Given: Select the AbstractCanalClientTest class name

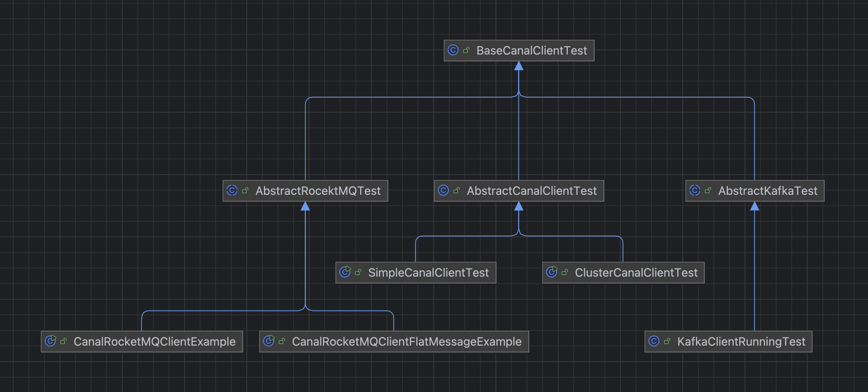Looking at the screenshot, I should click(x=531, y=191).
